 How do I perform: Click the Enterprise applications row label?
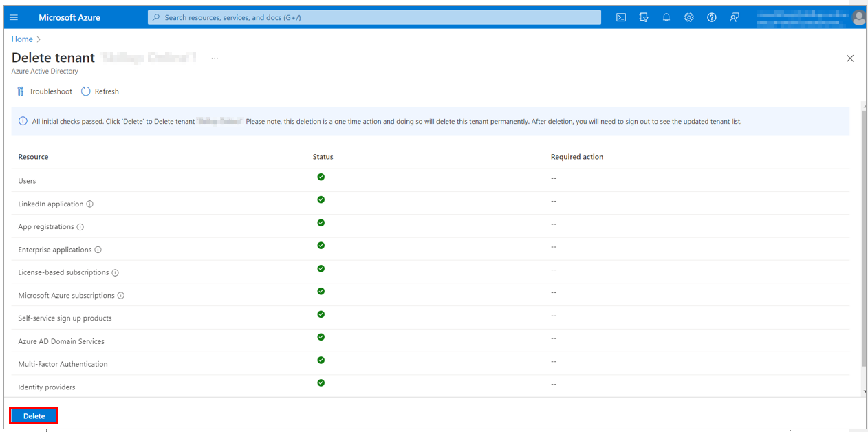55,250
